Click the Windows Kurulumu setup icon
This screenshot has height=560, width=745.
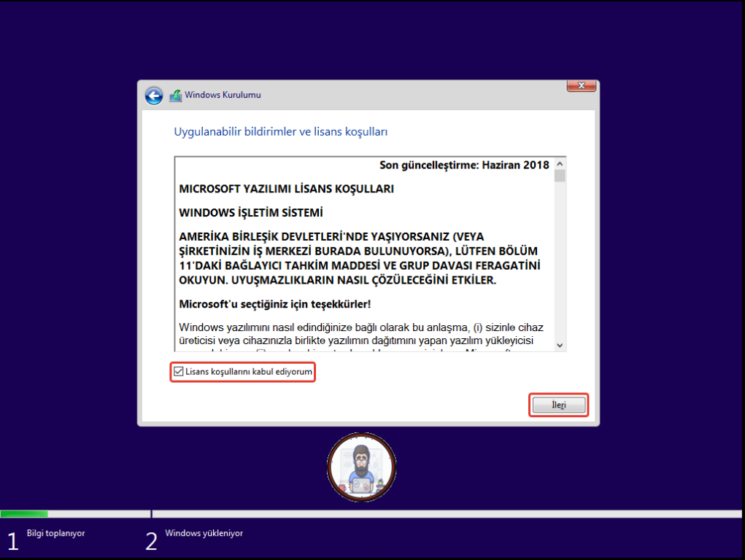[175, 96]
